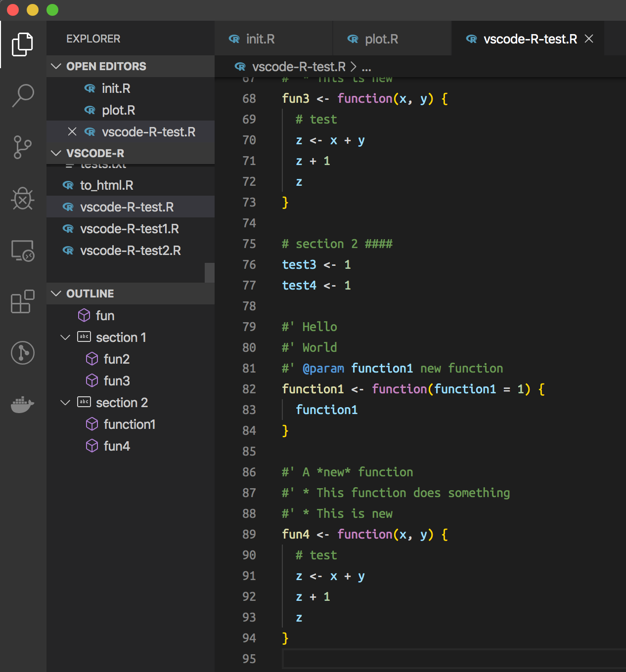Click the macOS green fullscreen window button
Image resolution: width=626 pixels, height=672 pixels.
(x=52, y=10)
